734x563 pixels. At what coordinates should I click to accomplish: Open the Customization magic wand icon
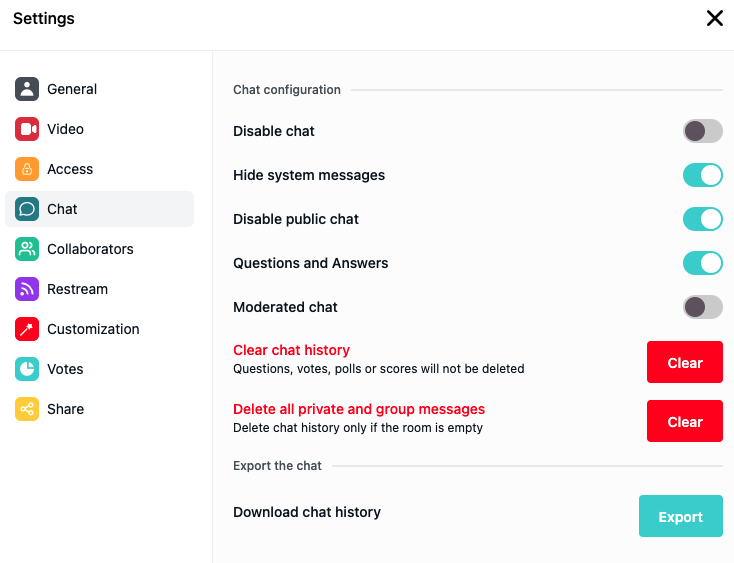(27, 329)
